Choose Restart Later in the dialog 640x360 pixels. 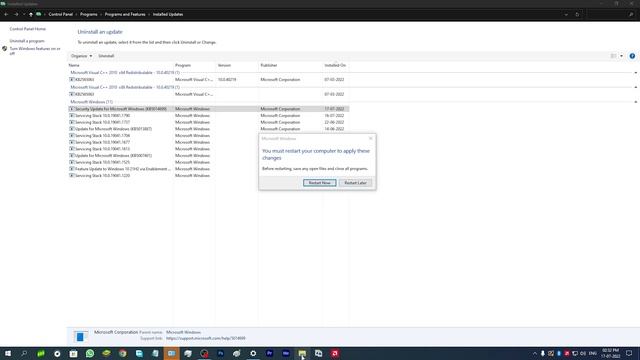pos(355,183)
